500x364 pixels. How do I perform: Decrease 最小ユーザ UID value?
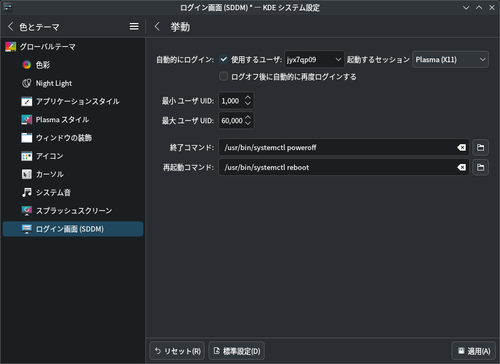248,104
